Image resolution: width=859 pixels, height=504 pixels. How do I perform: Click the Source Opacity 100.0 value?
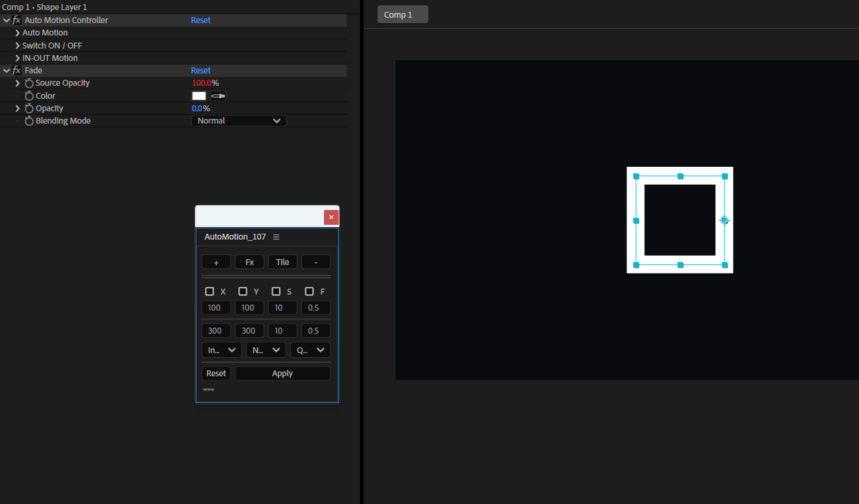pos(202,83)
